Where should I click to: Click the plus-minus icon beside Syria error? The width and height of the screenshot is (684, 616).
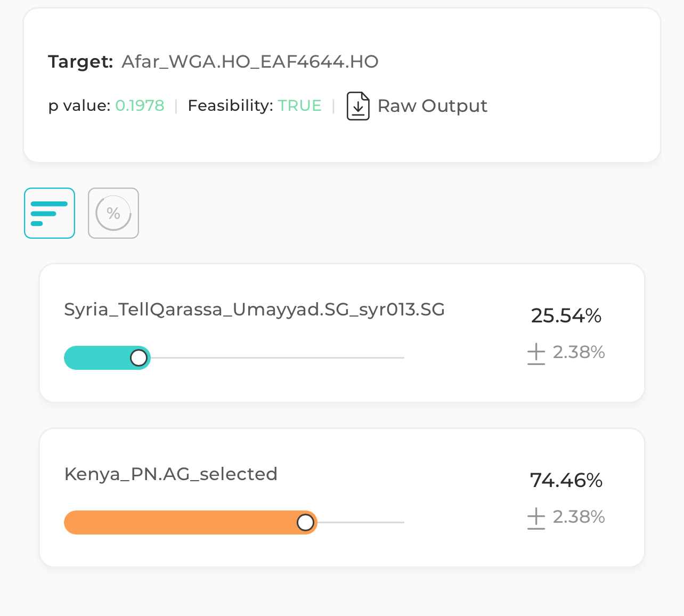(x=536, y=354)
